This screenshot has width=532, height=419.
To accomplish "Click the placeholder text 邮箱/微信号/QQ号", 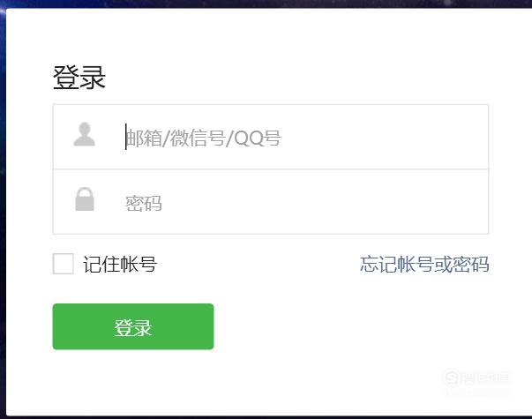I will pos(203,138).
